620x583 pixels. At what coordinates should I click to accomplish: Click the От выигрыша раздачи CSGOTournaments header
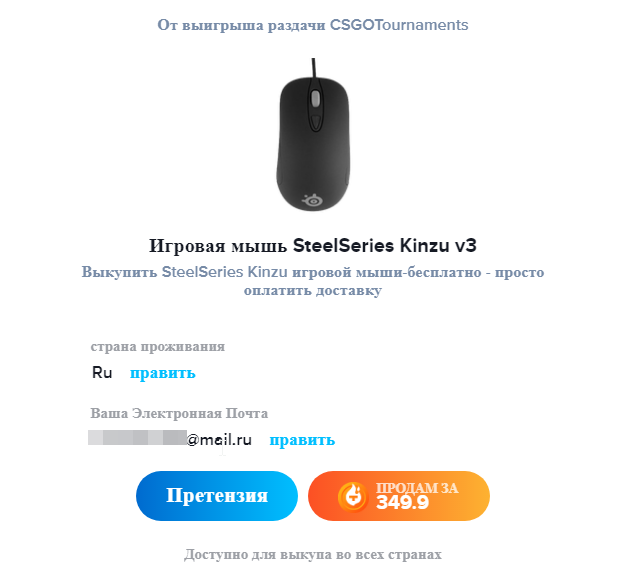tap(312, 25)
